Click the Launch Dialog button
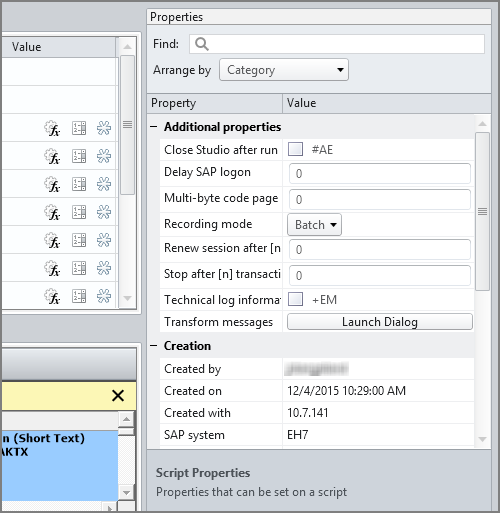The image size is (500, 513). [380, 322]
